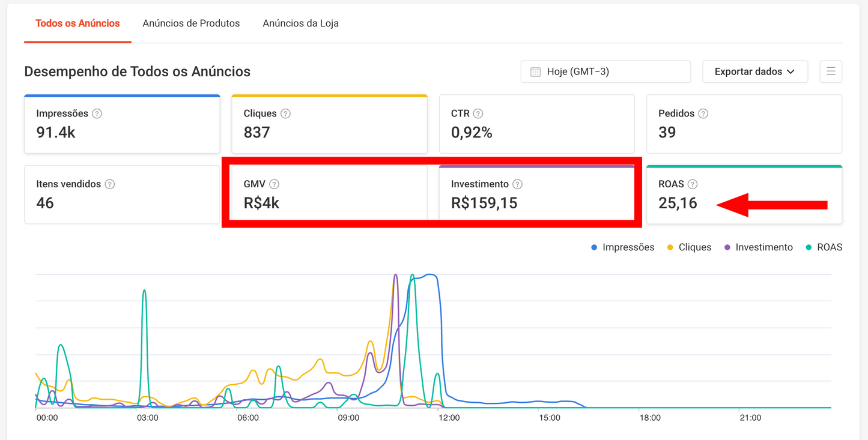The height and width of the screenshot is (440, 868).
Task: Click the Cliques question mark icon
Action: [x=285, y=113]
